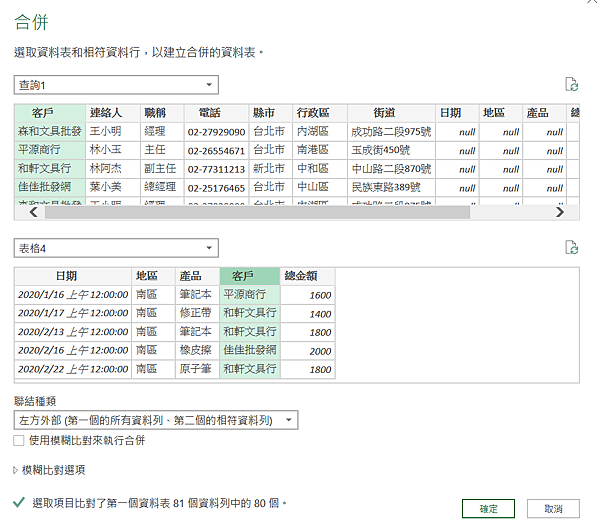Select the 連絡人 column header
Viewport: 600px width, 529px height.
pos(113,113)
